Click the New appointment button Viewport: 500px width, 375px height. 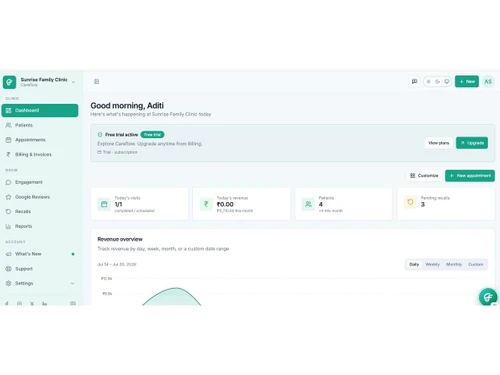coord(470,176)
